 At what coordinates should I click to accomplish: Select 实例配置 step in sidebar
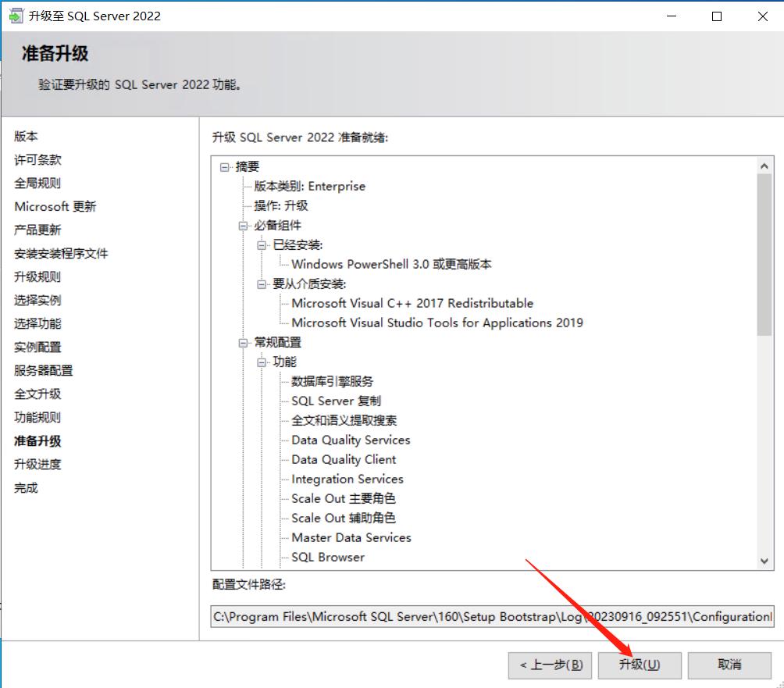[37, 347]
